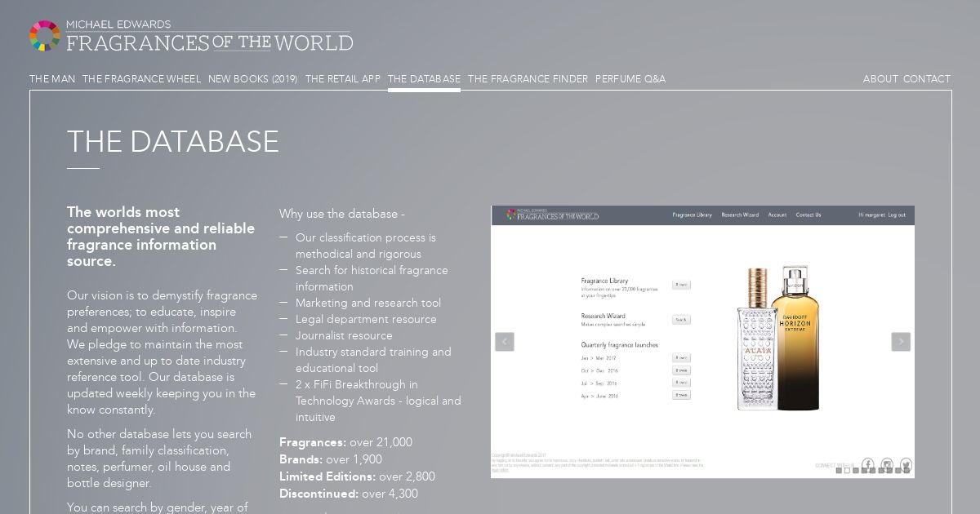980x514 pixels.
Task: Click bullet 'Industry standard training and educational tool'
Action: point(373,360)
